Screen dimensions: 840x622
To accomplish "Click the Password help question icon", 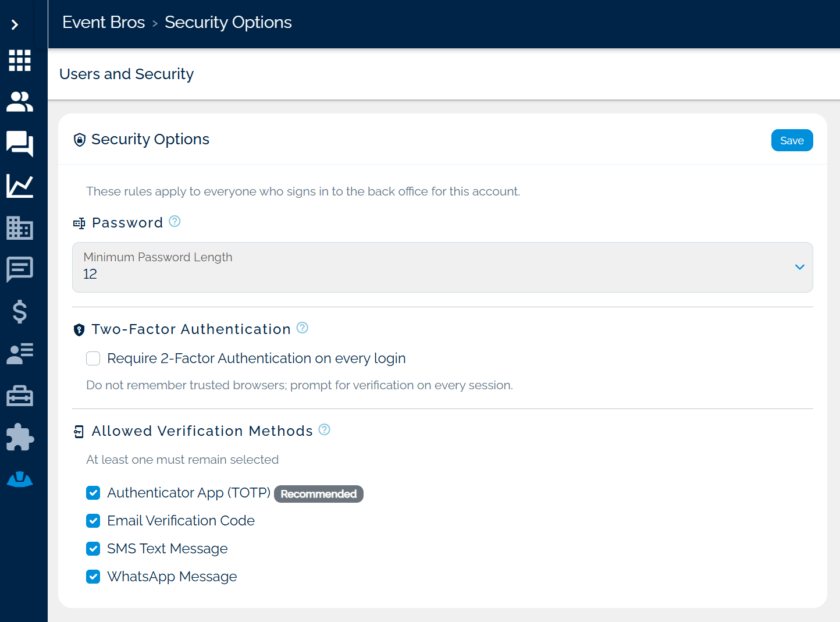I will pyautogui.click(x=175, y=221).
